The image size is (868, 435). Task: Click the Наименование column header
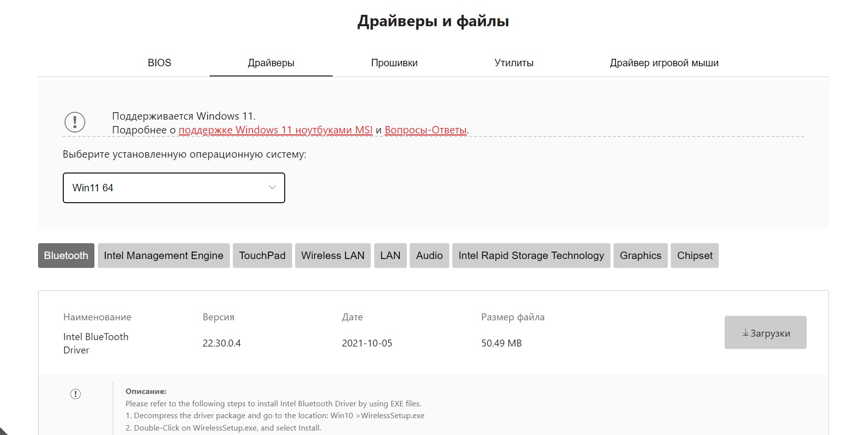[x=97, y=317]
